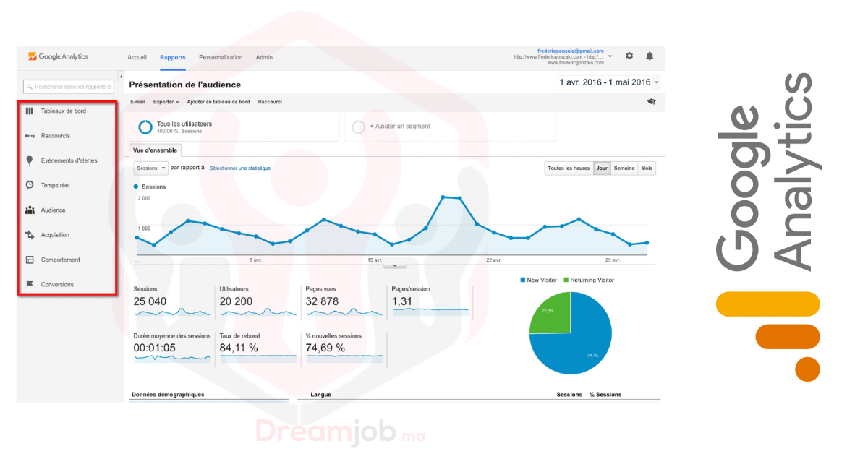Click the Présentation de l'audience title
The image size is (868, 454).
tap(184, 85)
